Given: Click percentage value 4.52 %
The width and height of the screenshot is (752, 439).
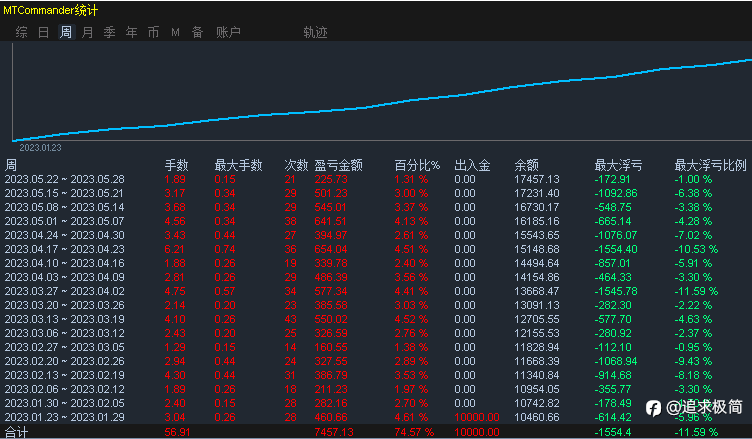Looking at the screenshot, I should pos(411,319).
